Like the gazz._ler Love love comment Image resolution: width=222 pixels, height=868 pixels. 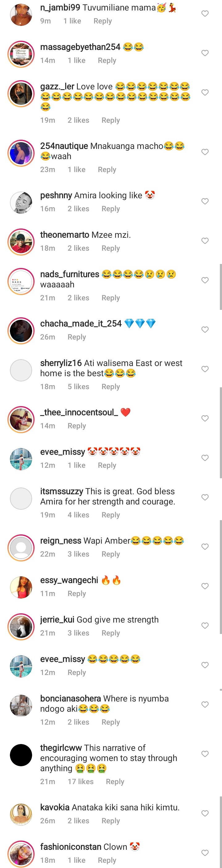tap(205, 92)
